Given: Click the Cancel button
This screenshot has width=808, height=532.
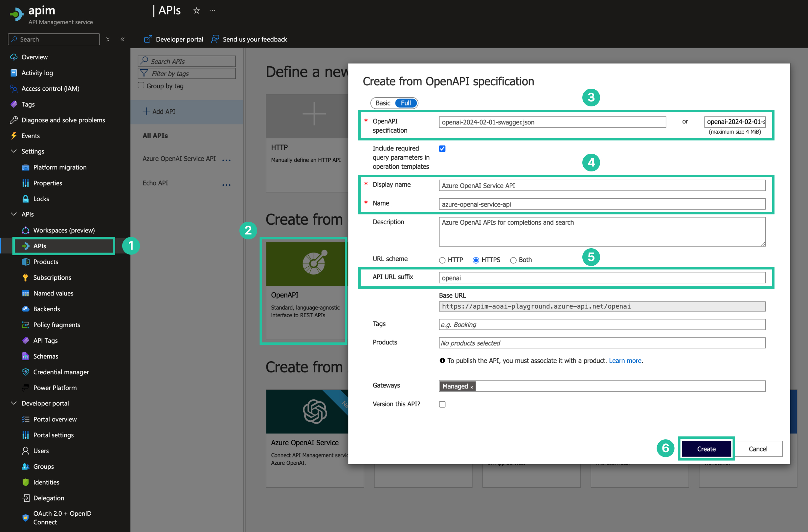Looking at the screenshot, I should point(758,449).
